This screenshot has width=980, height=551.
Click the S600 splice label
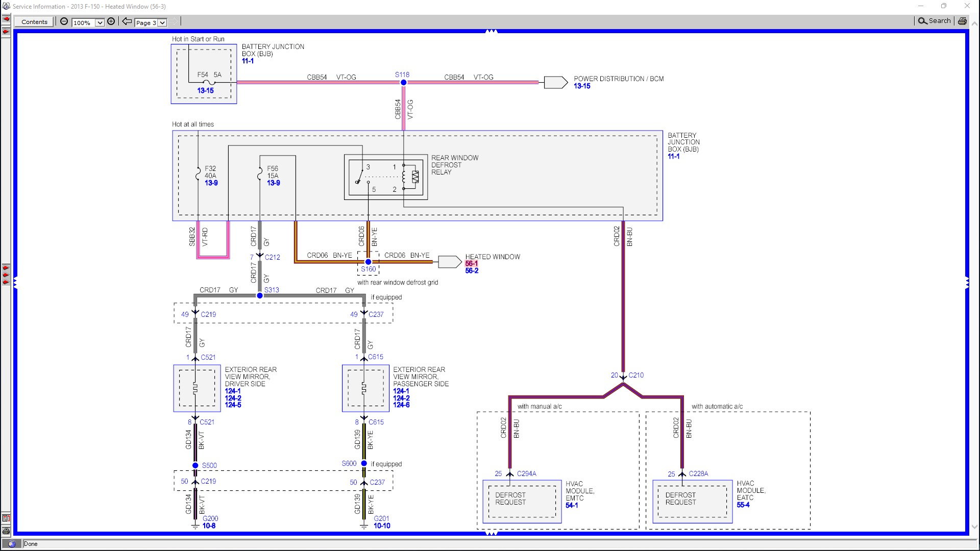(349, 463)
